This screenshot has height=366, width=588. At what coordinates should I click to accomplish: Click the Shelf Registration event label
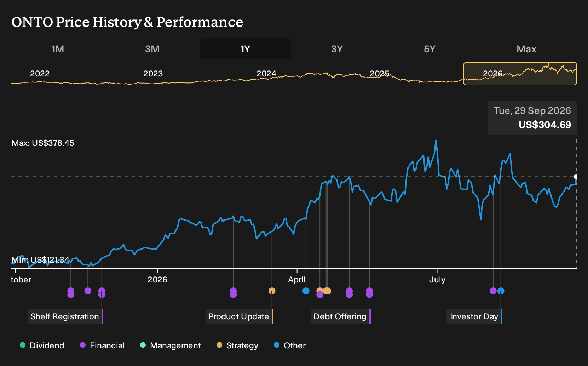click(65, 316)
